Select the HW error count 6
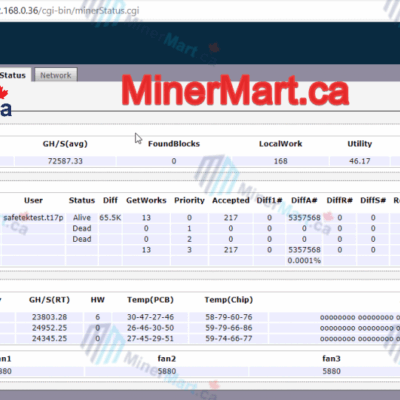400x400 pixels. pos(98,317)
